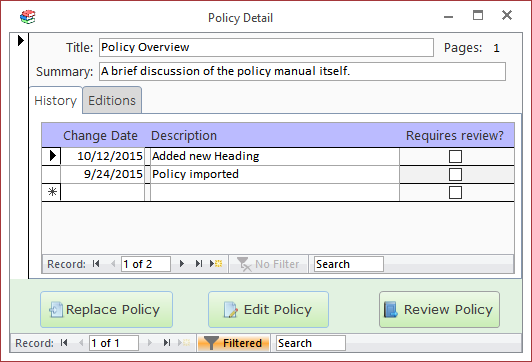The image size is (532, 362).
Task: Click the 'Requires review?' column header
Action: tap(455, 135)
